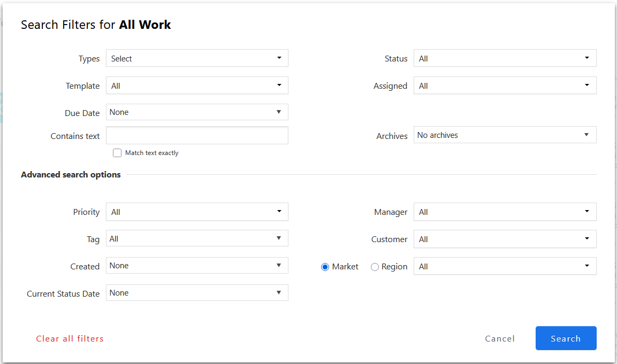The height and width of the screenshot is (364, 617).
Task: Open the Created date dropdown
Action: tap(197, 266)
